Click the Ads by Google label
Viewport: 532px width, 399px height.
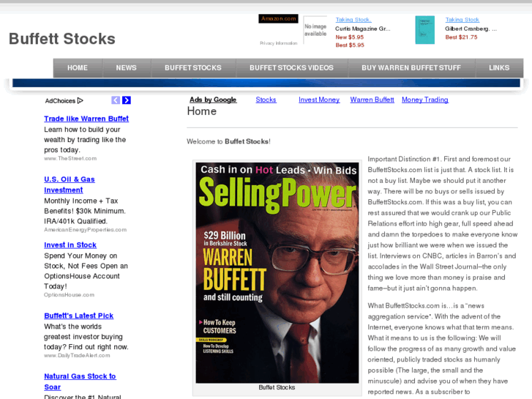click(213, 100)
